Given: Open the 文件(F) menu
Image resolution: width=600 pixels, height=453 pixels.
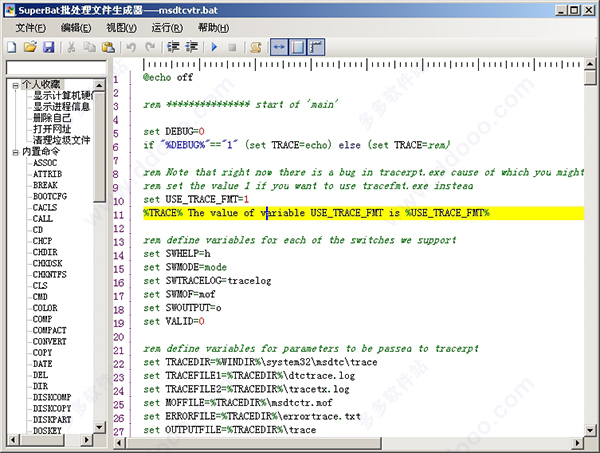Looking at the screenshot, I should click(31, 28).
